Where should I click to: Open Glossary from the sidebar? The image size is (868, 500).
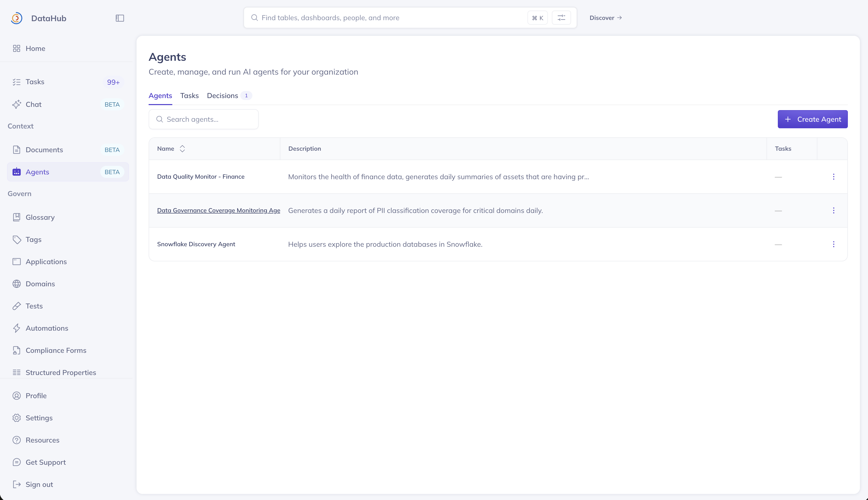coord(40,217)
